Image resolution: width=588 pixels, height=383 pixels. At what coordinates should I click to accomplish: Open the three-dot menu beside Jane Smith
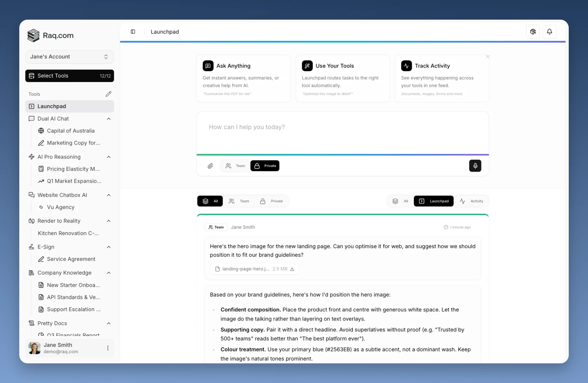[108, 348]
